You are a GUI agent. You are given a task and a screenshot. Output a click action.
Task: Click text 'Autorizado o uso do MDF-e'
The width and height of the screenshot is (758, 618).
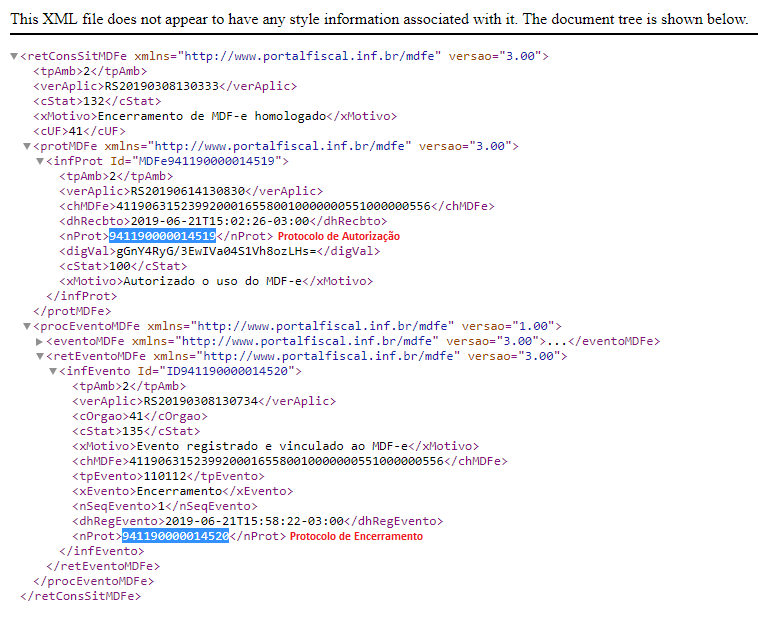click(x=213, y=281)
